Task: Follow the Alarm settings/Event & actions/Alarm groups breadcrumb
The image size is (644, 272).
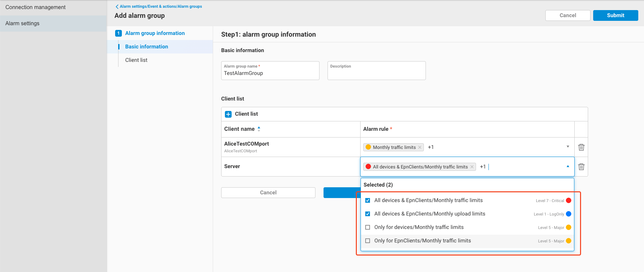Action: click(x=161, y=6)
